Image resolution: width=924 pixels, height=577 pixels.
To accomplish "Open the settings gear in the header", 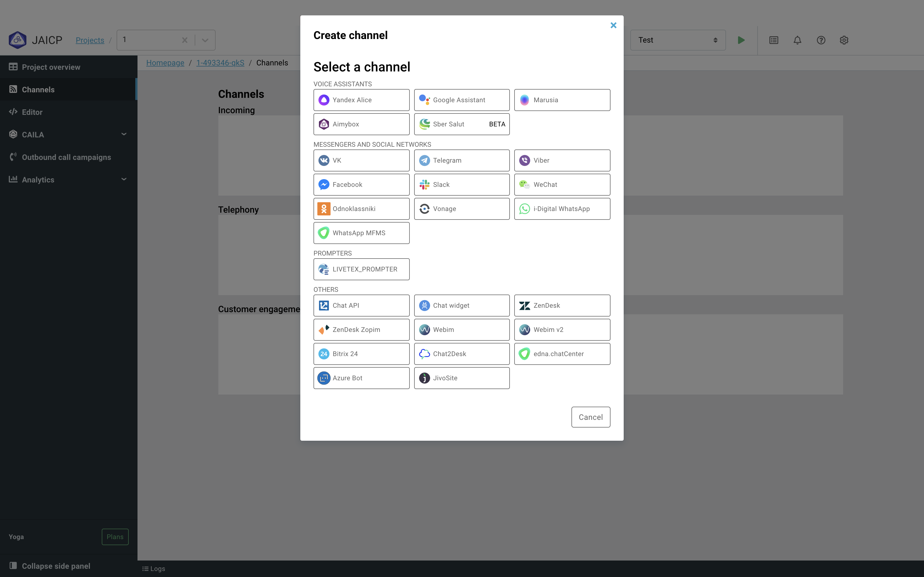I will pos(844,40).
